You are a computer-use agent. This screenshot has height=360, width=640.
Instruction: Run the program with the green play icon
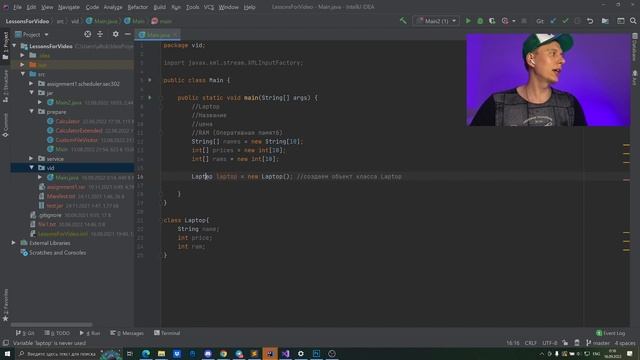click(468, 21)
